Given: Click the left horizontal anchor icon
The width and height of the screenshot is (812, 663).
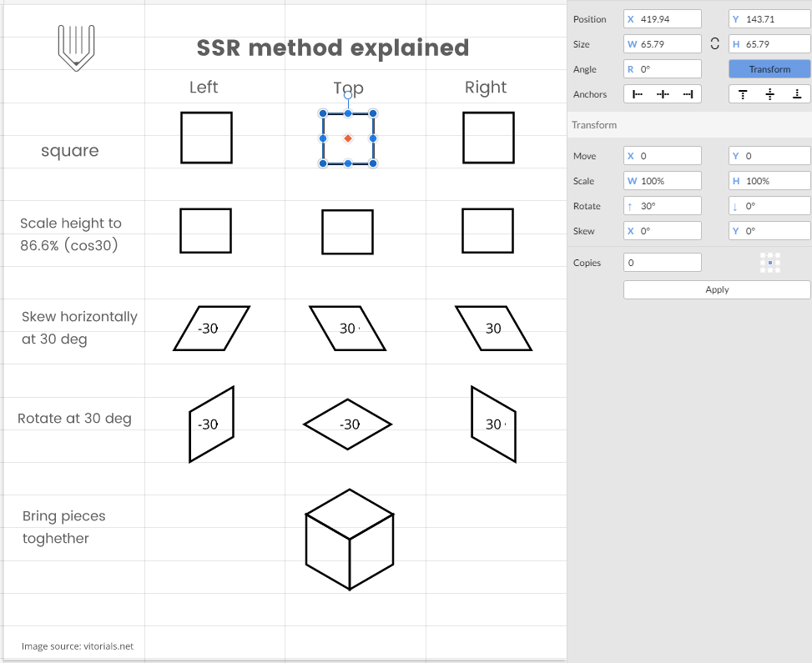Looking at the screenshot, I should [x=638, y=94].
